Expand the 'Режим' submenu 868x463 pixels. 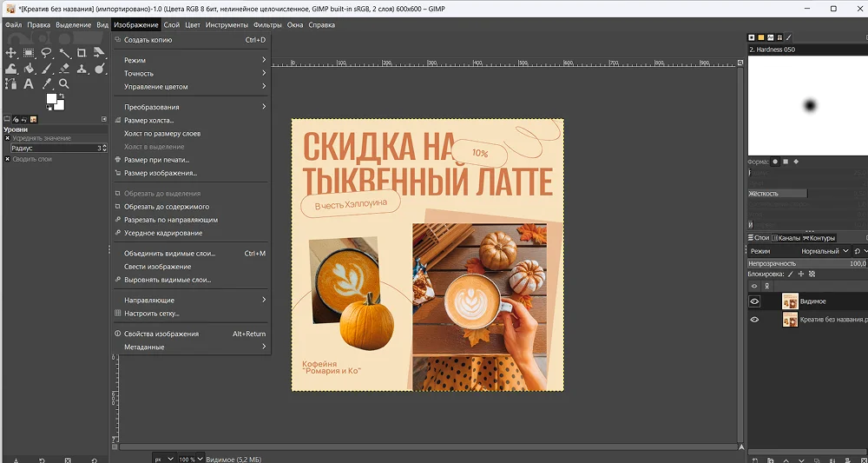[x=191, y=60]
